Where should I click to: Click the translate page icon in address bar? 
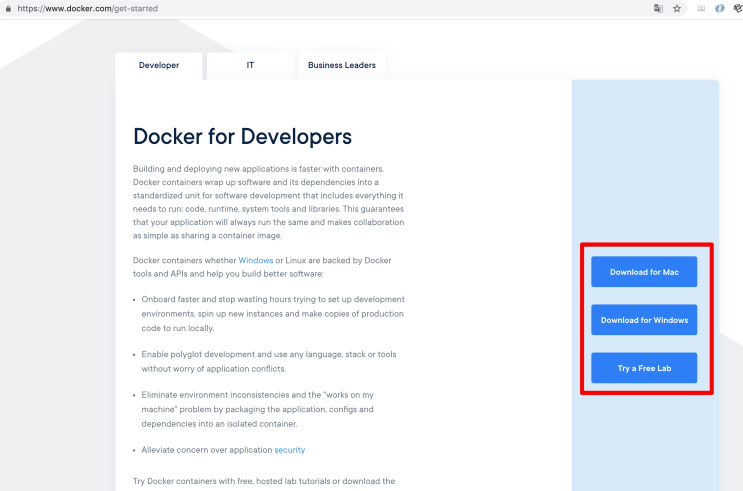(658, 9)
